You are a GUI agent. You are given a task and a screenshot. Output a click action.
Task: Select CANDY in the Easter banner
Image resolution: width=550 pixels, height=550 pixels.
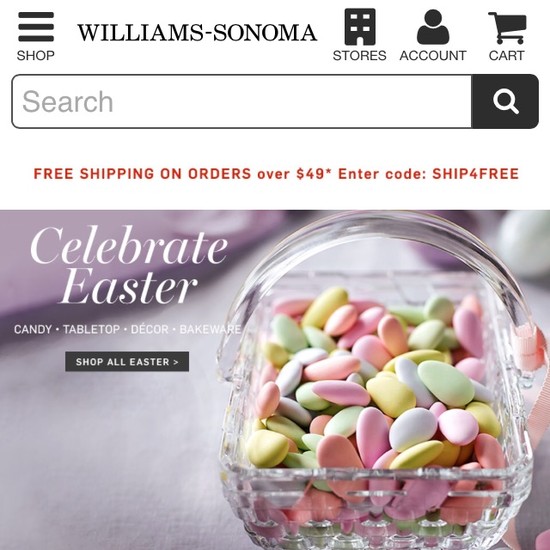(x=33, y=329)
